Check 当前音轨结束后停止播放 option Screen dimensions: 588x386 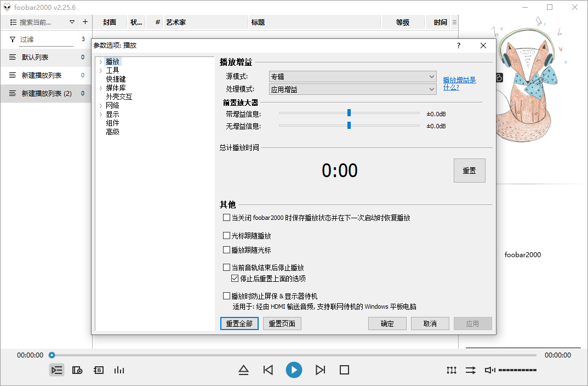(x=226, y=267)
